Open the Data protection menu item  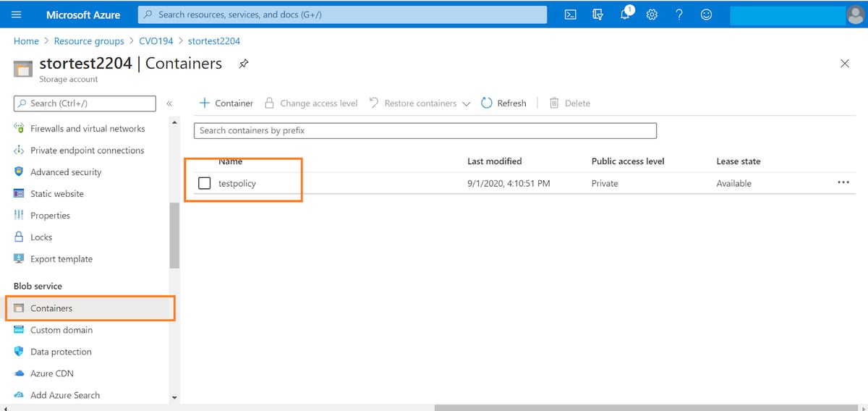tap(61, 352)
